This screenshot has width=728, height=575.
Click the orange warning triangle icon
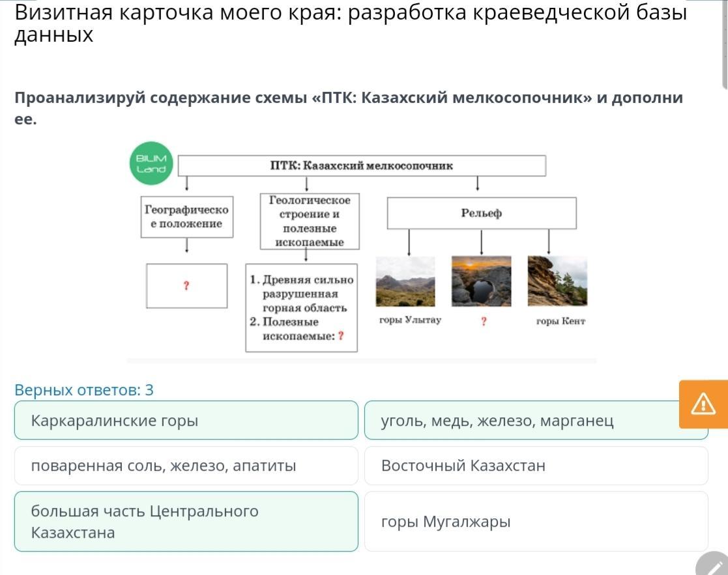point(703,404)
